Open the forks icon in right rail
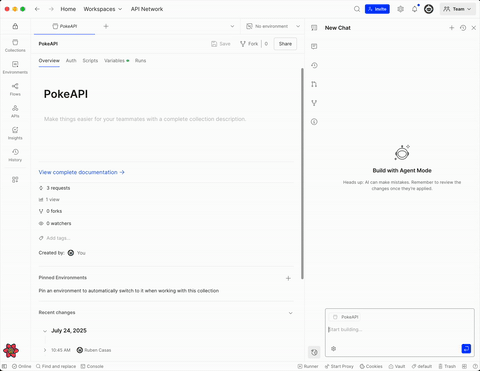The height and width of the screenshot is (371, 480). pyautogui.click(x=314, y=103)
